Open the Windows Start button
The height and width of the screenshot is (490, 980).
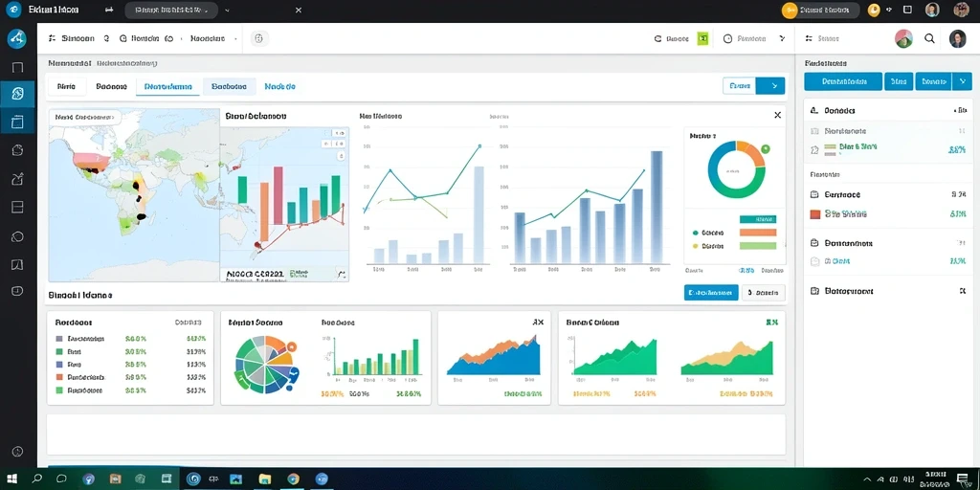click(11, 479)
